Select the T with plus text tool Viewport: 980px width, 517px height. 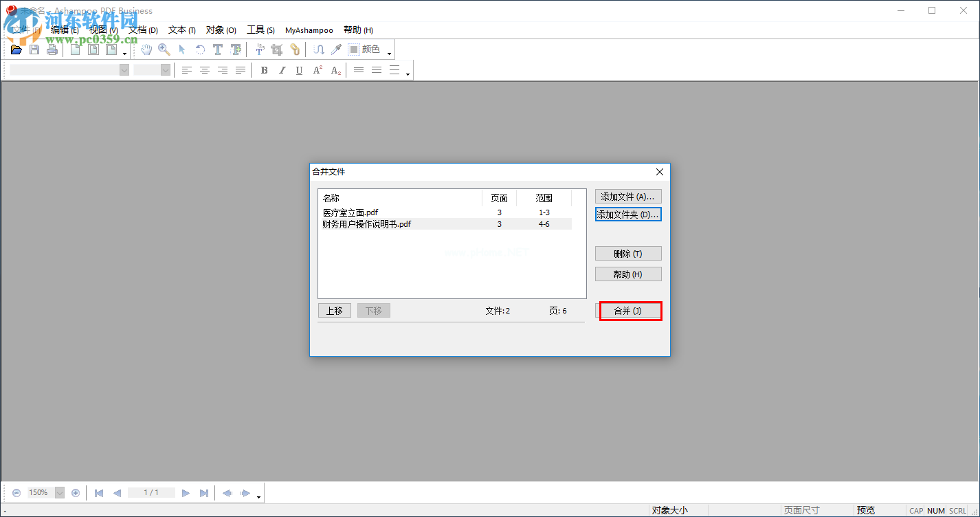[236, 49]
